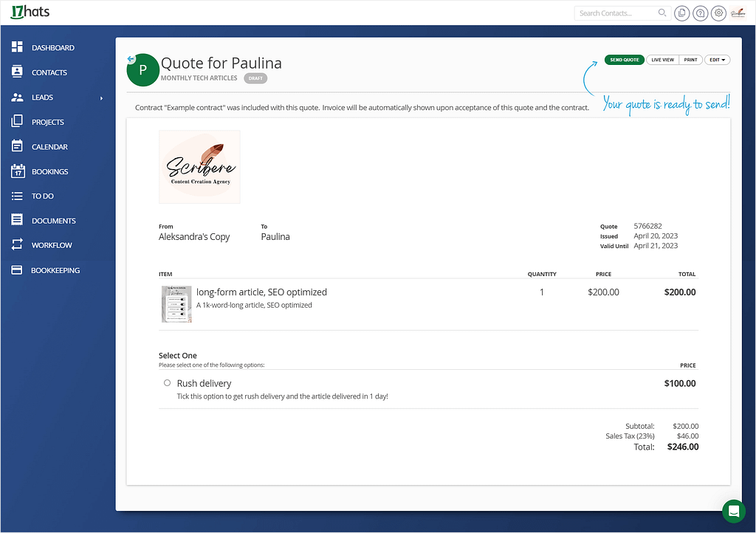The image size is (756, 533).
Task: Click the green P contact avatar
Action: [142, 70]
